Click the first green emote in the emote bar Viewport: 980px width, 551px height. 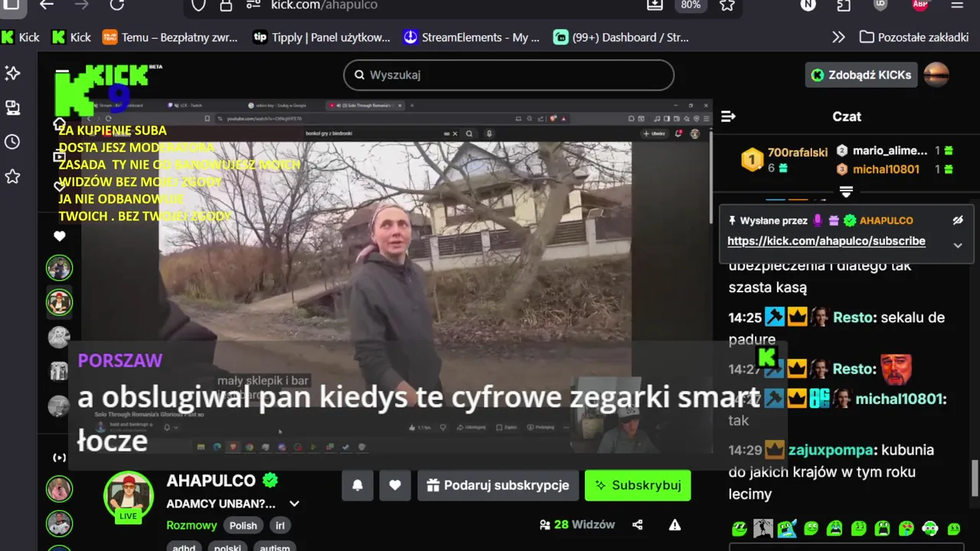pyautogui.click(x=739, y=528)
